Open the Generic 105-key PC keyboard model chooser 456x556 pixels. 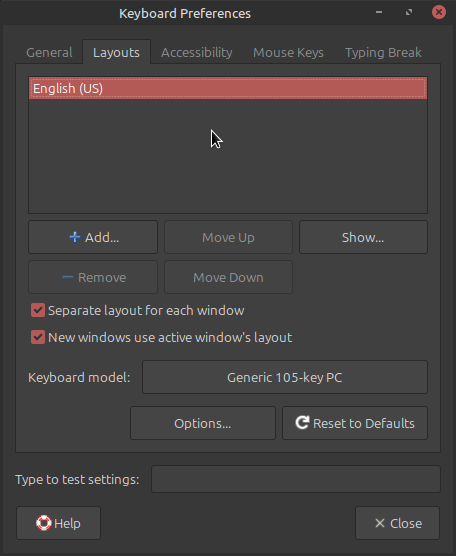[x=285, y=377]
